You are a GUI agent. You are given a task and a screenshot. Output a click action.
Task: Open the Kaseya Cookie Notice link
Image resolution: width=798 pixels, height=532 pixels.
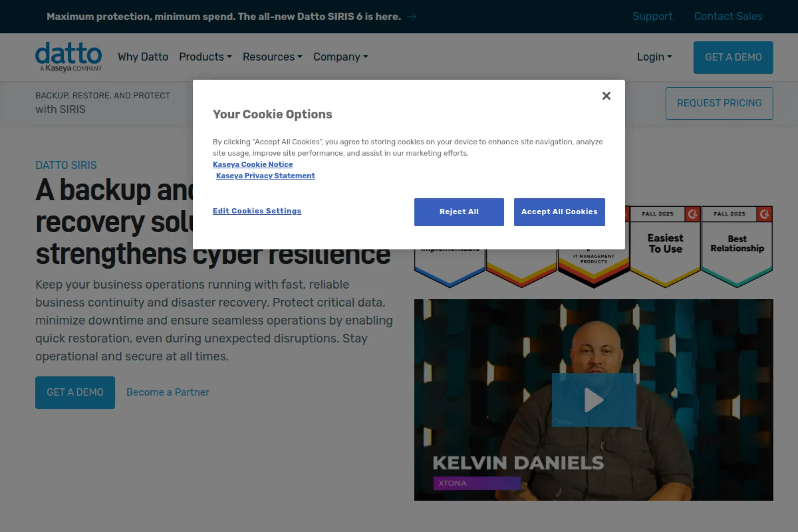253,164
